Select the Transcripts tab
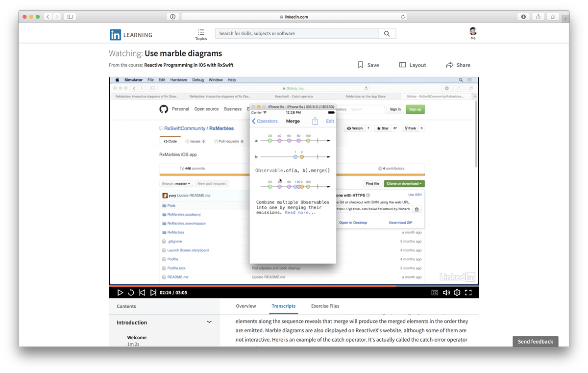This screenshot has width=588, height=373. click(x=284, y=306)
